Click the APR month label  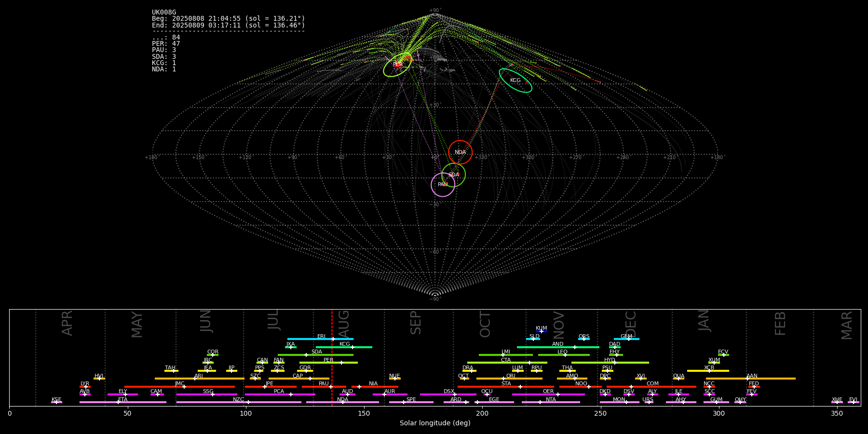coord(68,323)
